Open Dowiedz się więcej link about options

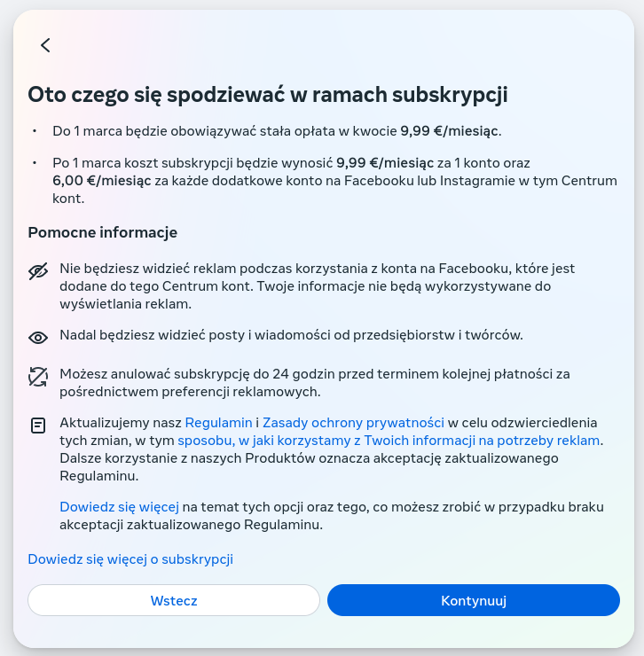coord(119,507)
